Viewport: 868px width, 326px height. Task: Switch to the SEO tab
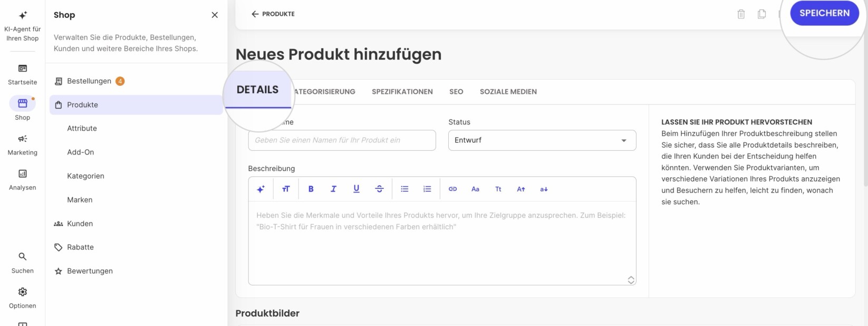pos(456,91)
